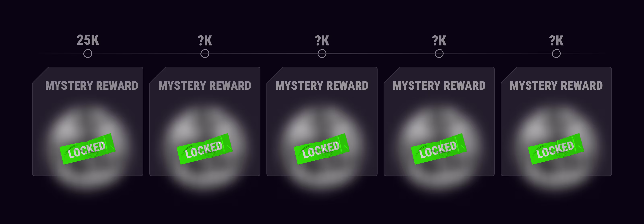Click the fourth milestone circle marker
Viewport: 644px width, 224px height.
(439, 53)
